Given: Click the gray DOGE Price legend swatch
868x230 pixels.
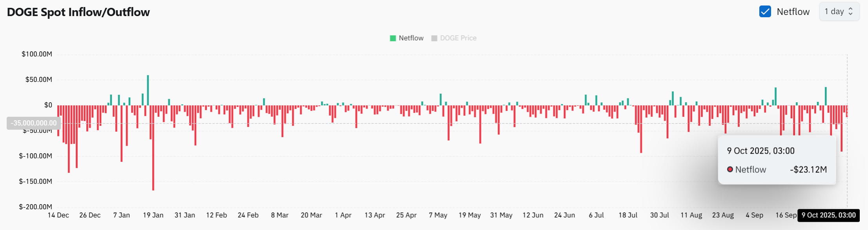Looking at the screenshot, I should coord(434,38).
